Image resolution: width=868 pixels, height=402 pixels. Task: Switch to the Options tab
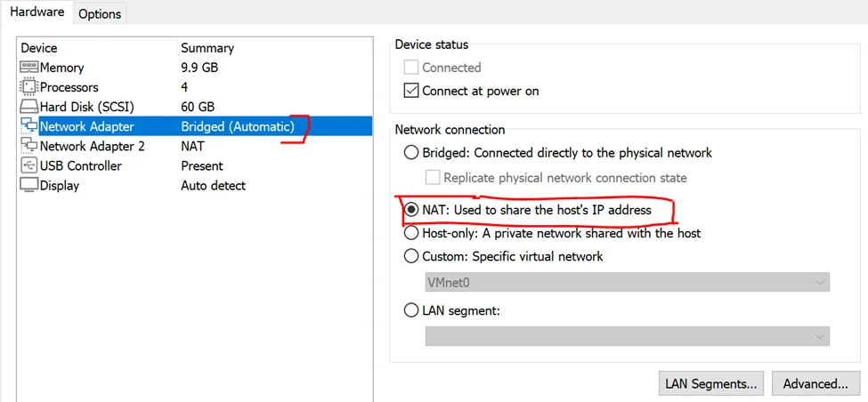[100, 14]
